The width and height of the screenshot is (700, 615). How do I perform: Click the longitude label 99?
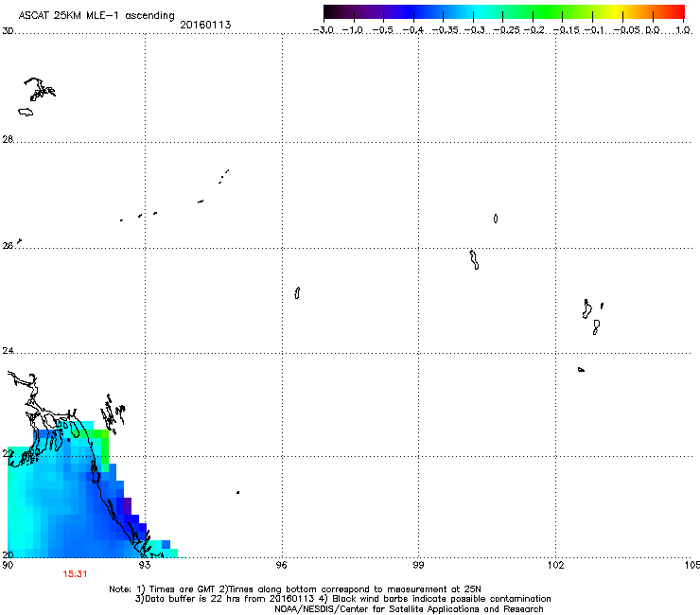click(418, 565)
